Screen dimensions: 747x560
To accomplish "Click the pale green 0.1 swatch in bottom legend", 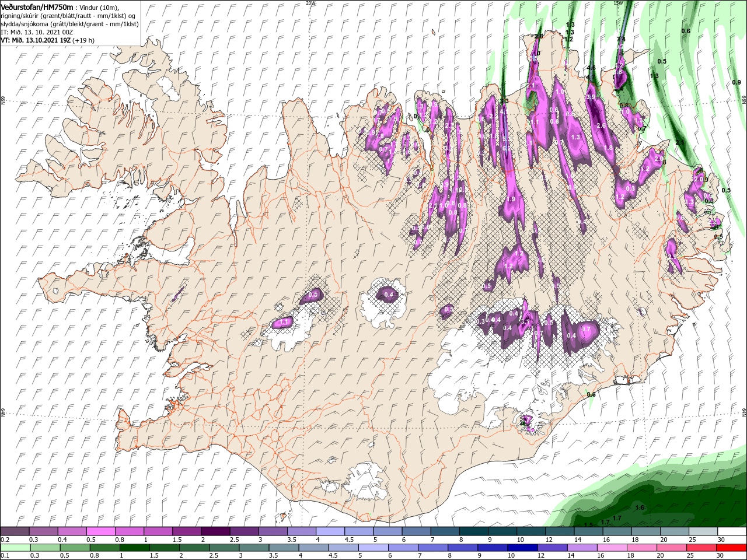I will click(x=16, y=548).
